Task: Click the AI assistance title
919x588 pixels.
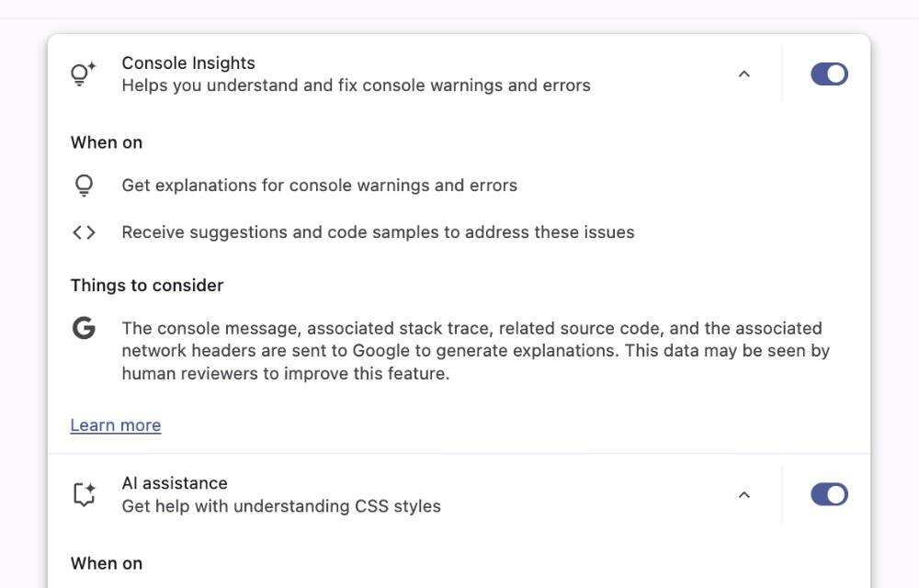Action: [175, 483]
